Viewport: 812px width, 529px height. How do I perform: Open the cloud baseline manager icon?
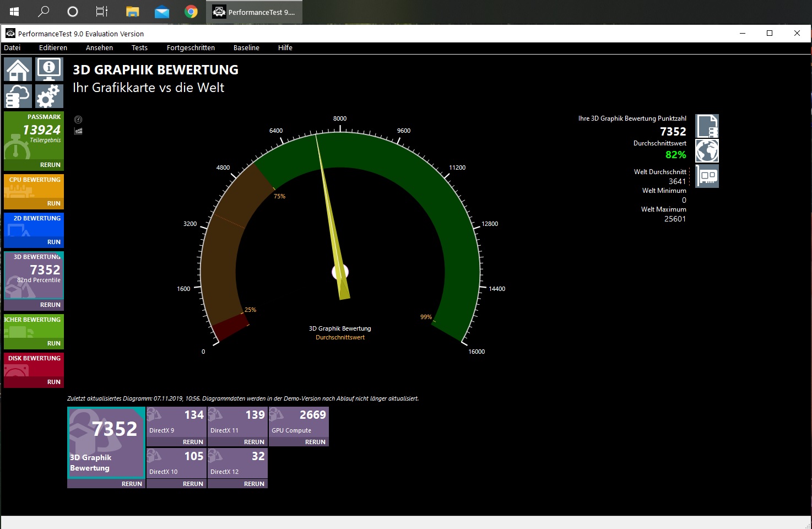pos(18,96)
